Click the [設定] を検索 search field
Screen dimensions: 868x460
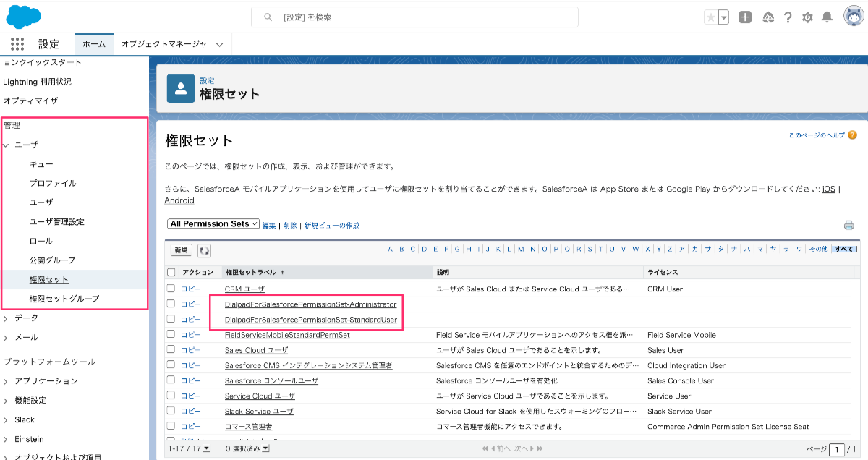tap(414, 17)
